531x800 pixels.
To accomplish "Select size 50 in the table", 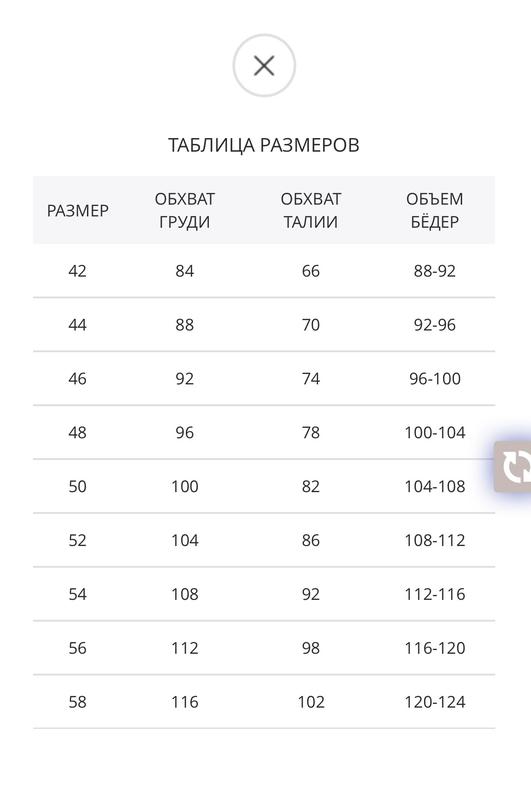I will 78,486.
